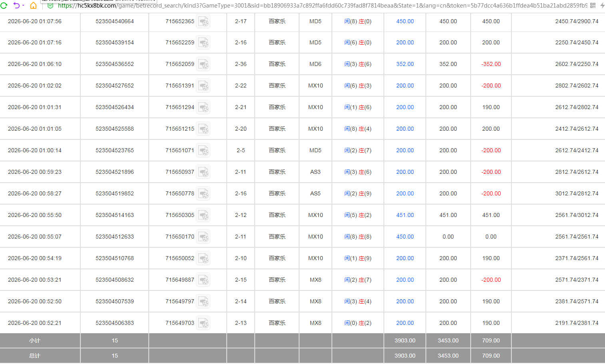Open replay video icon for game 715651391
The height and width of the screenshot is (364, 605).
[204, 86]
